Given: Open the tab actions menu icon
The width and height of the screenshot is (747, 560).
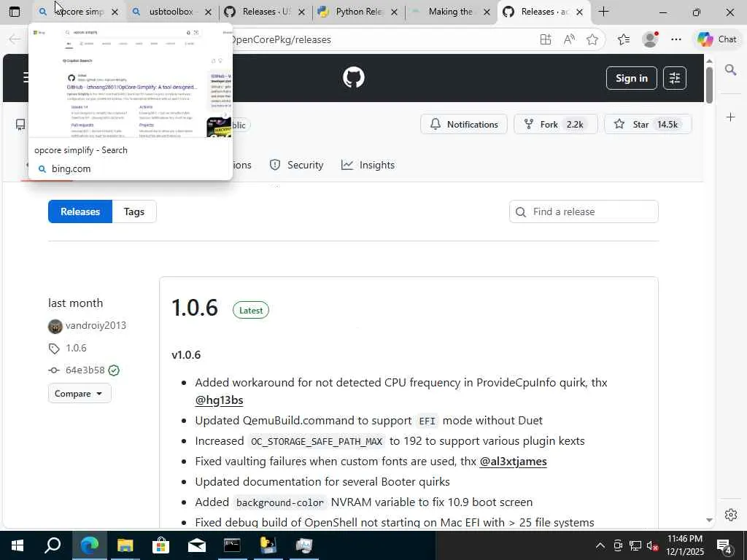Looking at the screenshot, I should (15, 12).
